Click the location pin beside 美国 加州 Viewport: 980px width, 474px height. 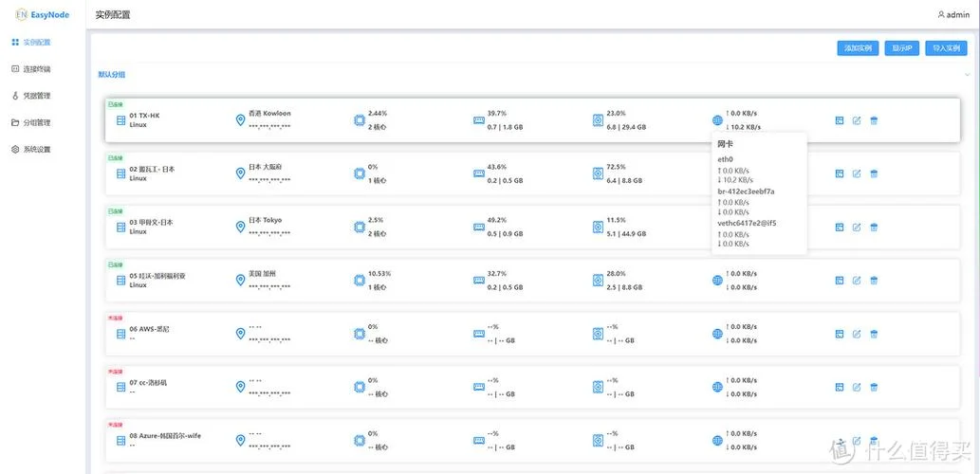click(240, 281)
